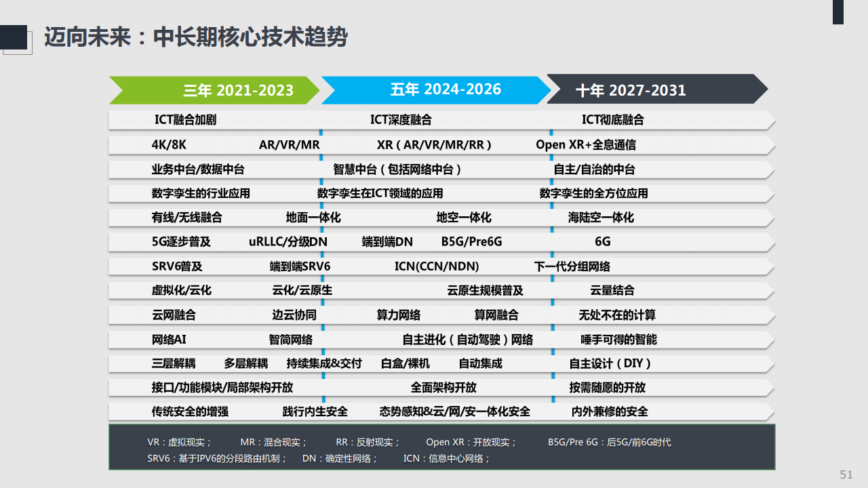Image resolution: width=868 pixels, height=488 pixels.
Task: Click the text 持续集成&交付
Action: tap(324, 363)
